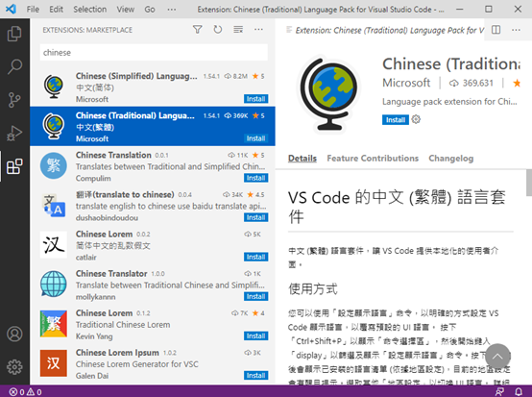Image resolution: width=532 pixels, height=397 pixels.
Task: Click the Install button in extension details
Action: 396,120
